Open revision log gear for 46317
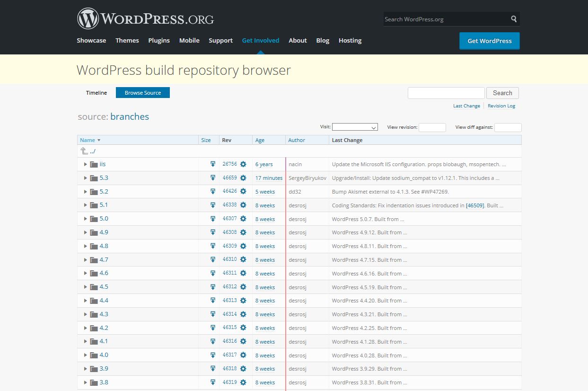This screenshot has width=588, height=391. point(243,355)
